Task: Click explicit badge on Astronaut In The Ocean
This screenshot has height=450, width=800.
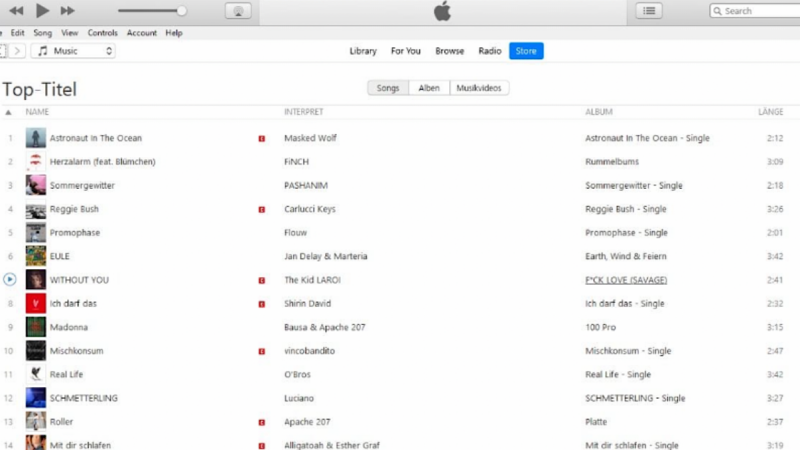Action: pyautogui.click(x=262, y=139)
